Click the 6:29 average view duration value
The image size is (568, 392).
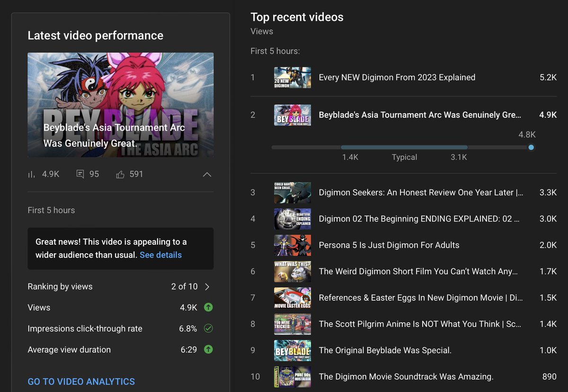(189, 349)
